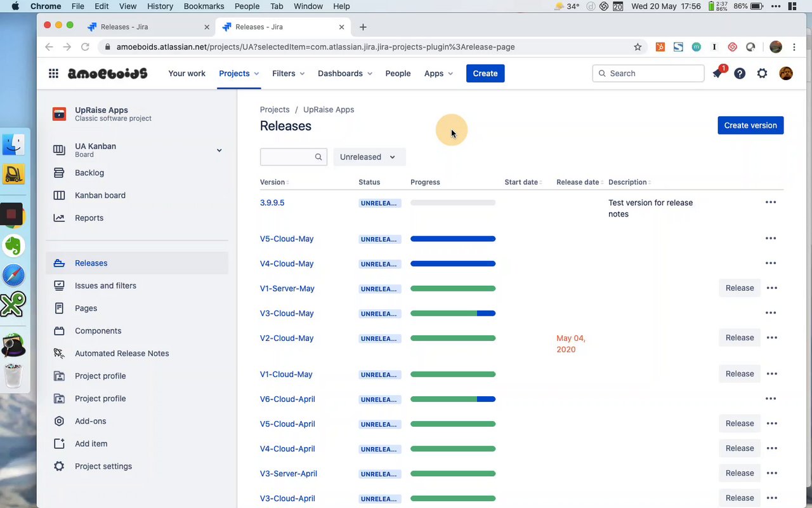Expand the Apps dropdown
The width and height of the screenshot is (812, 508).
click(439, 74)
